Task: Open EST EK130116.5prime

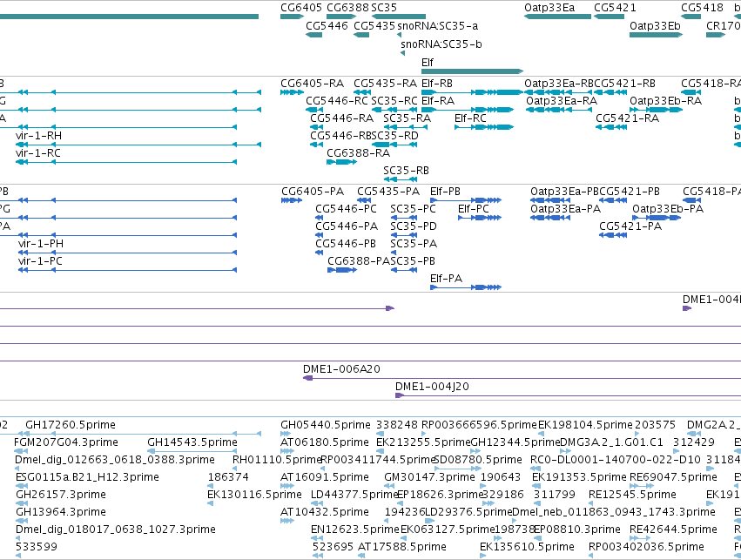Action: (x=254, y=495)
